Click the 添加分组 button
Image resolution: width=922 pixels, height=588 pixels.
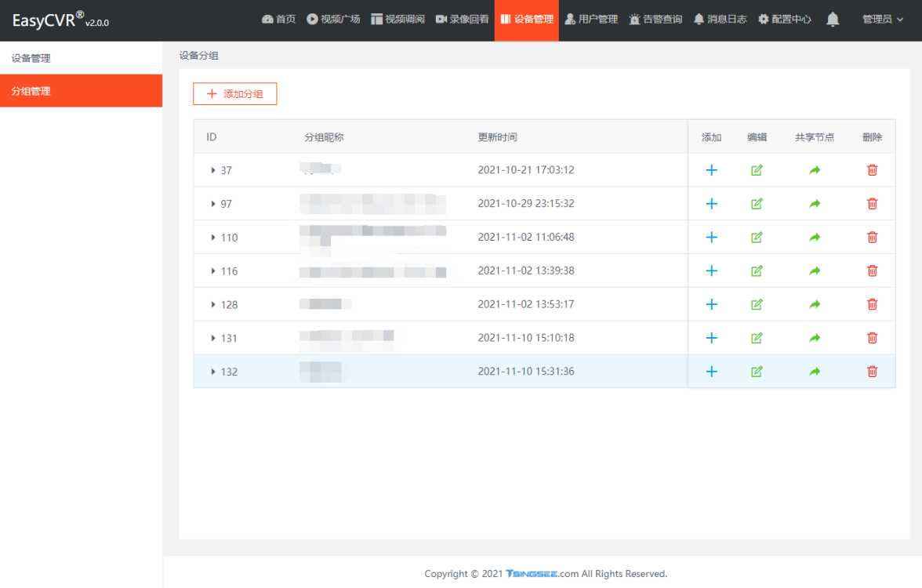[234, 94]
